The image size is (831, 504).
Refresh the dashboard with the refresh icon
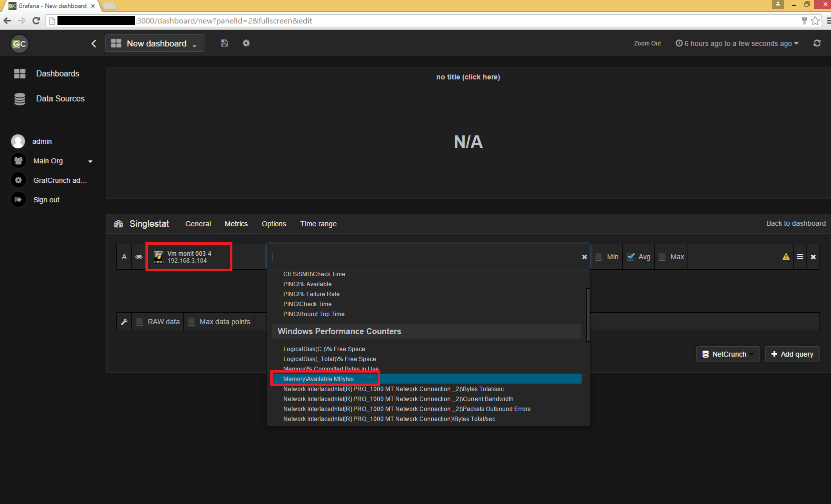(x=817, y=43)
